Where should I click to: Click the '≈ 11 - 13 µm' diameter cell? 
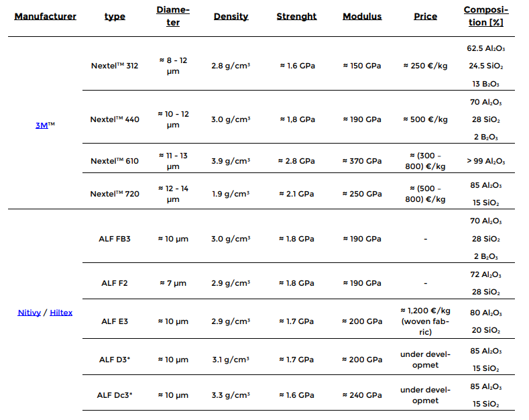click(x=173, y=161)
